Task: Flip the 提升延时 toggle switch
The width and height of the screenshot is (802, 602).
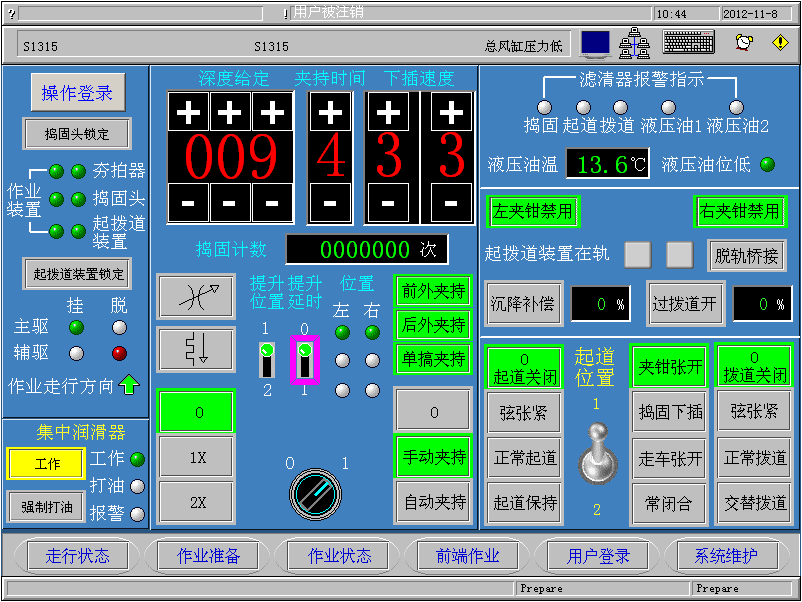Action: click(x=304, y=360)
